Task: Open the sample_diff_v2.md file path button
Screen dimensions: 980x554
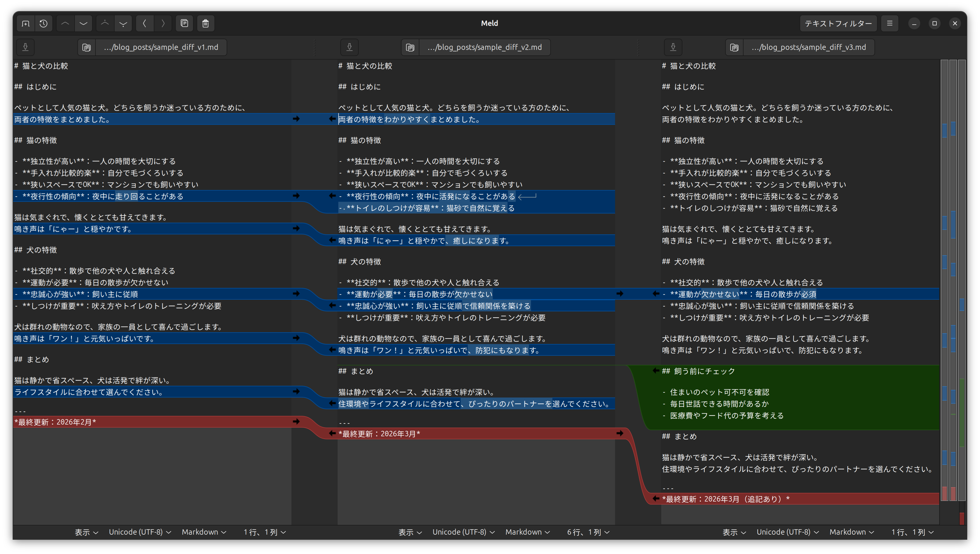Action: point(485,47)
